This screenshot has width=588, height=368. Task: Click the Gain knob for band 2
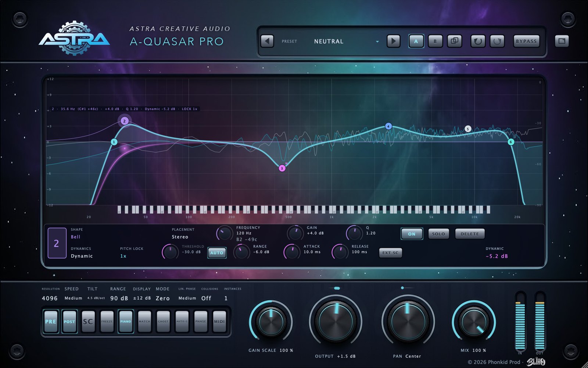[295, 233]
